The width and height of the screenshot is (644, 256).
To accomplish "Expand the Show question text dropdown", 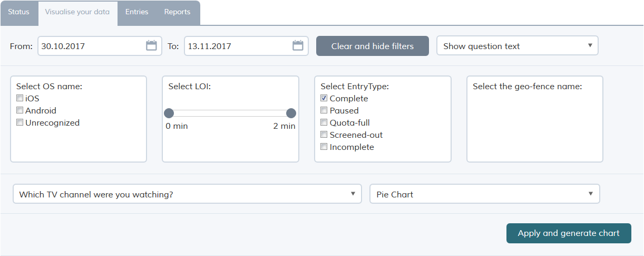I will 518,46.
